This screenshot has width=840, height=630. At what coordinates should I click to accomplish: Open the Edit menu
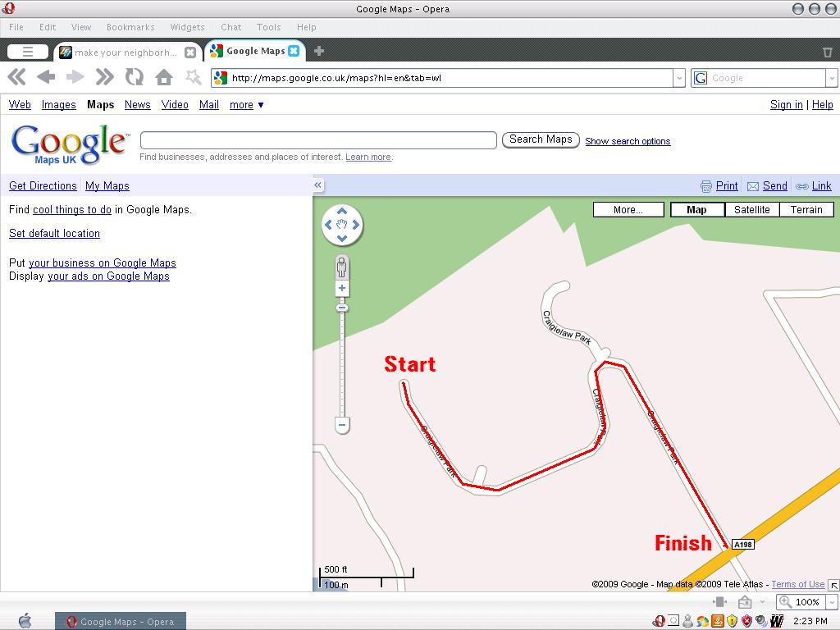pyautogui.click(x=48, y=27)
